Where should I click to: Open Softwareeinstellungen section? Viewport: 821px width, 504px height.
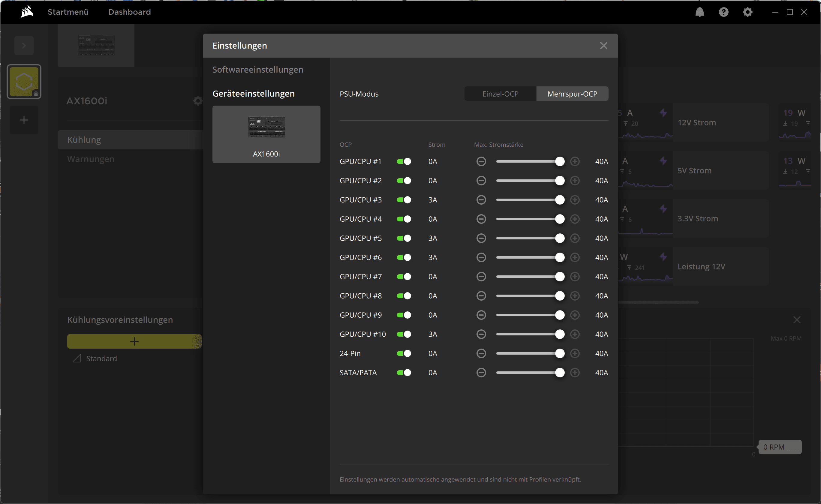click(x=258, y=70)
